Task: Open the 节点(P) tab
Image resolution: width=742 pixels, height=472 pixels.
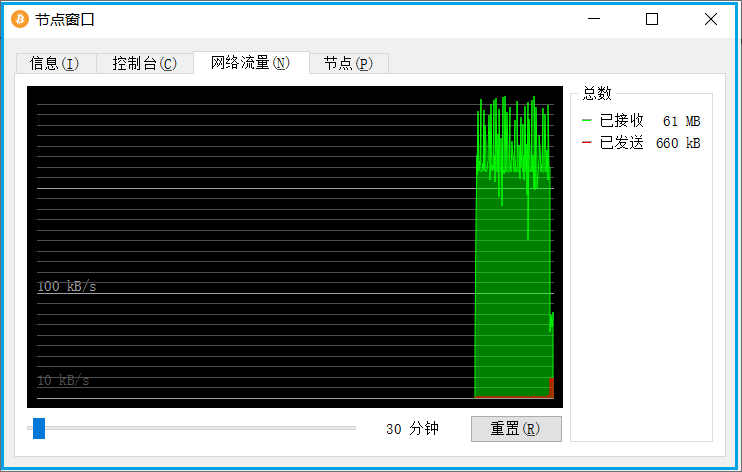Action: click(349, 63)
